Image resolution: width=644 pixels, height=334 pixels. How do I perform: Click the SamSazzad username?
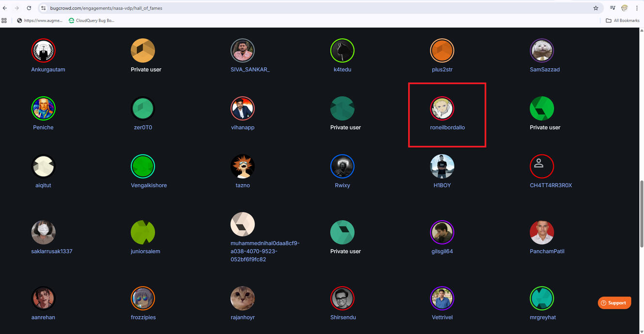pos(545,70)
